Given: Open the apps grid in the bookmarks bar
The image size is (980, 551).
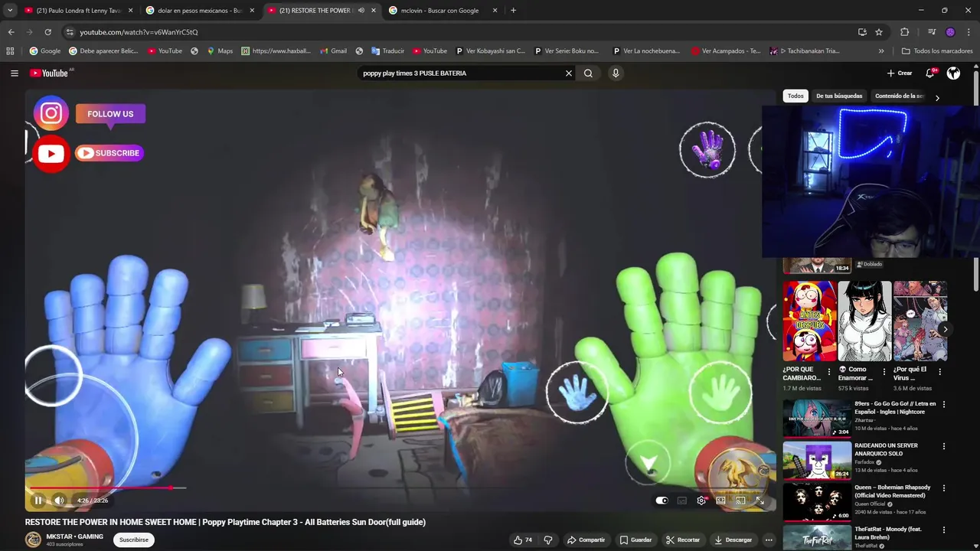Looking at the screenshot, I should click(10, 51).
